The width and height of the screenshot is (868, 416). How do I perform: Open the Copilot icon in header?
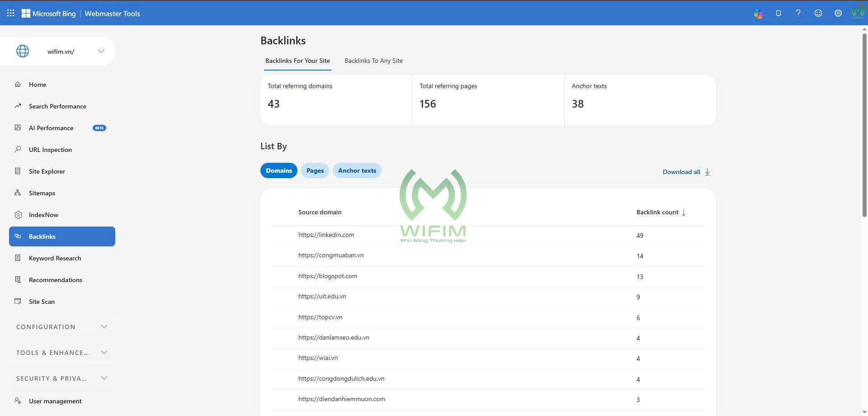(x=758, y=14)
